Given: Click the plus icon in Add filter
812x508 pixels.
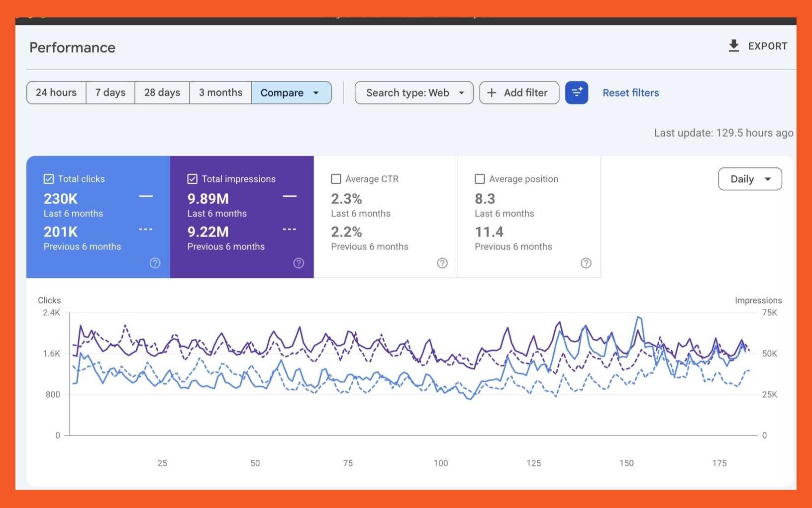Looking at the screenshot, I should click(x=492, y=93).
